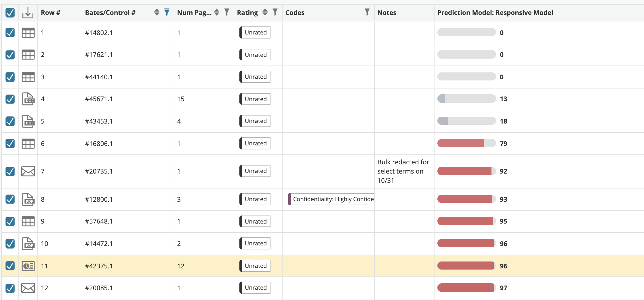This screenshot has height=300, width=644.
Task: Open the Unrated rating for #16806.1
Action: (255, 143)
